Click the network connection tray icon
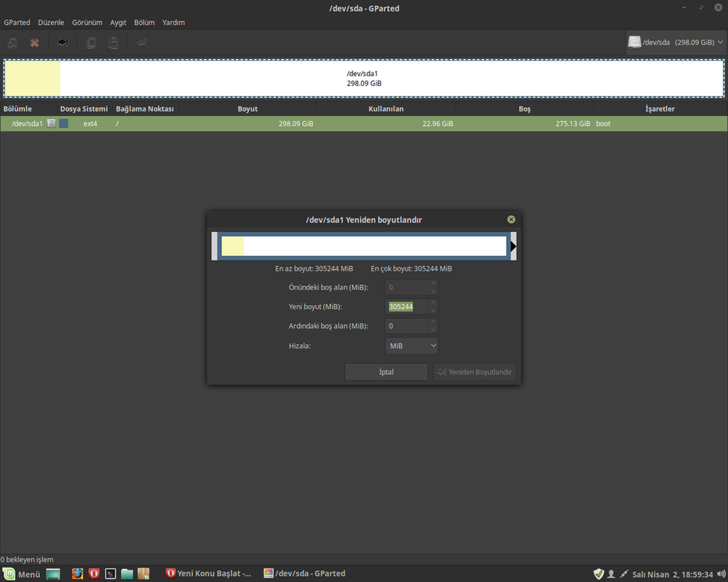 [624, 574]
